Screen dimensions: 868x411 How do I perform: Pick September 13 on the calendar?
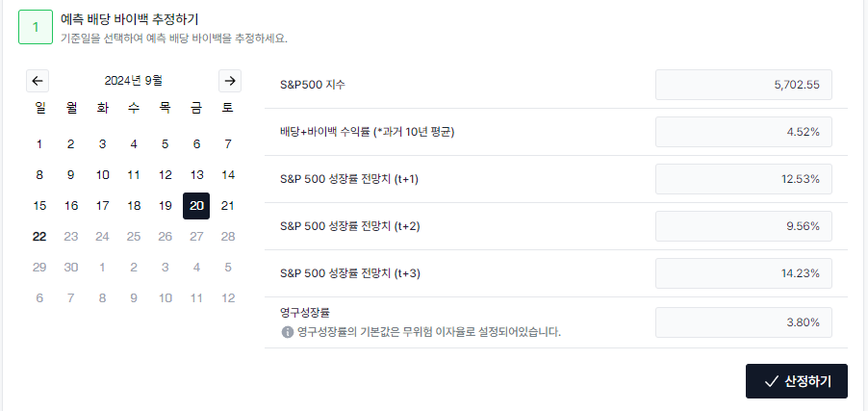pyautogui.click(x=196, y=175)
